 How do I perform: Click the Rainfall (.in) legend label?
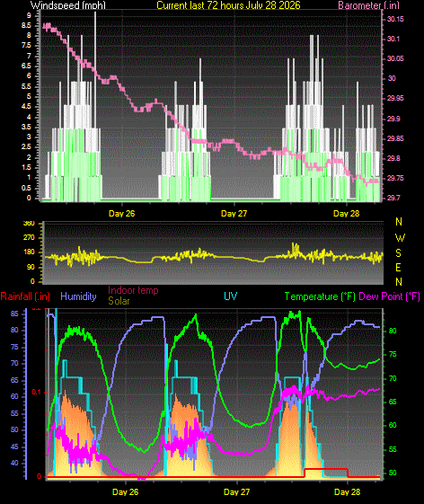(x=25, y=296)
